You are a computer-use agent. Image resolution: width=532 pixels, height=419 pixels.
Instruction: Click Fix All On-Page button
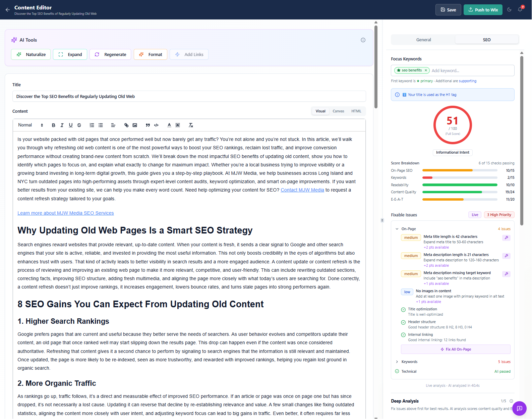click(x=456, y=349)
